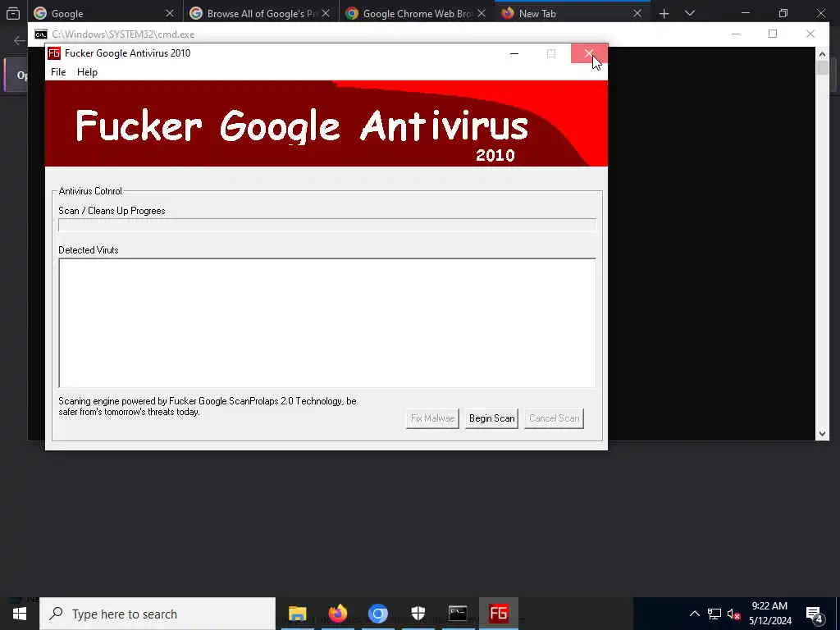Click the browser back arrow
The height and width of the screenshot is (630, 840).
[20, 40]
